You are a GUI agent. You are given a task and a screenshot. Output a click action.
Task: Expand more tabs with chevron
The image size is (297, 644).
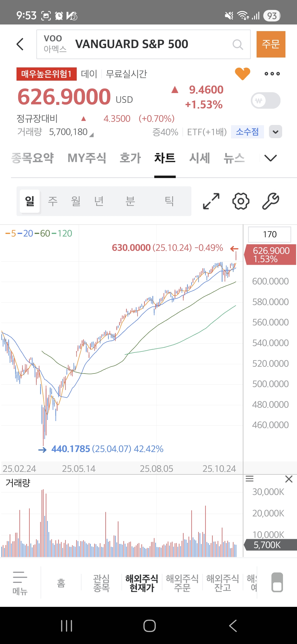[x=270, y=158]
